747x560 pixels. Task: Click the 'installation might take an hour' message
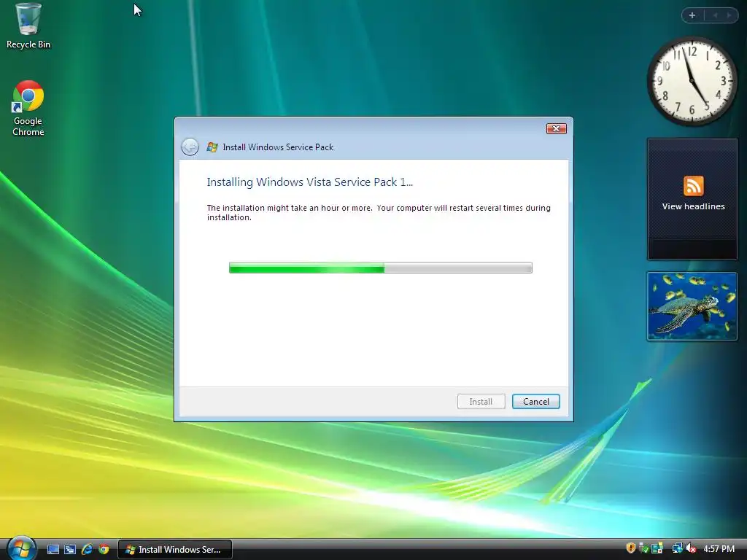coord(379,212)
